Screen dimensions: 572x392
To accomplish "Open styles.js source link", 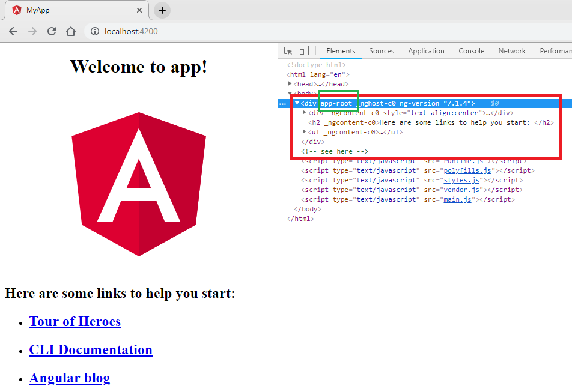I will 461,180.
